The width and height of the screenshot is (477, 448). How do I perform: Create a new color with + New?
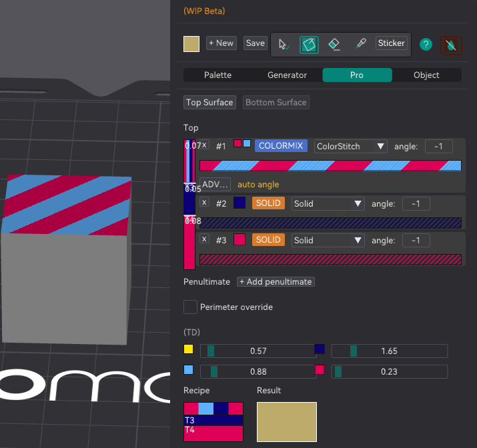pyautogui.click(x=221, y=43)
